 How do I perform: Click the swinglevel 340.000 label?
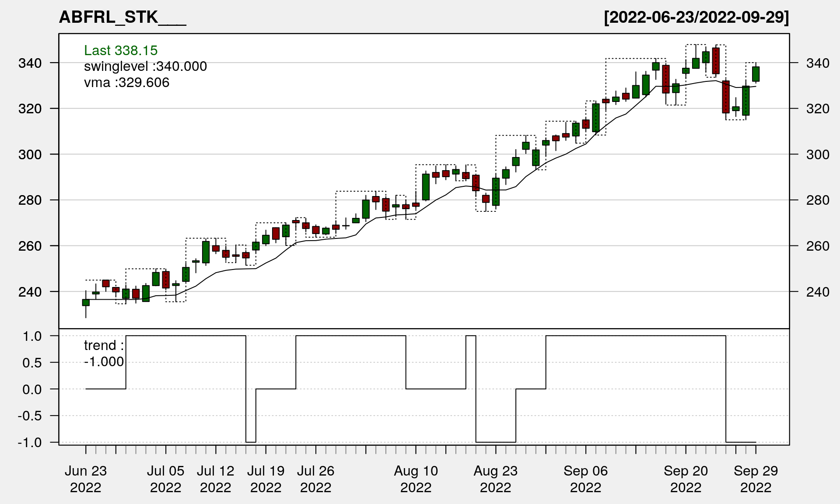(x=145, y=66)
